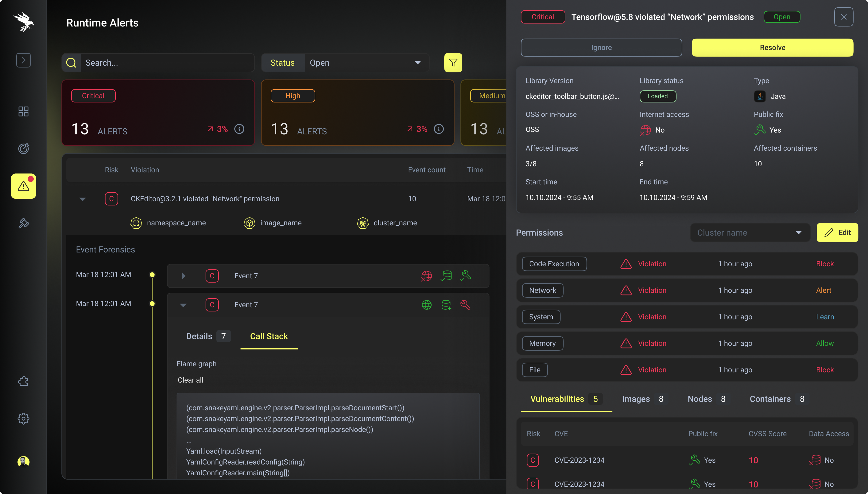Select the Medium alerts badge
Screen dimensions: 868x494
pos(489,96)
